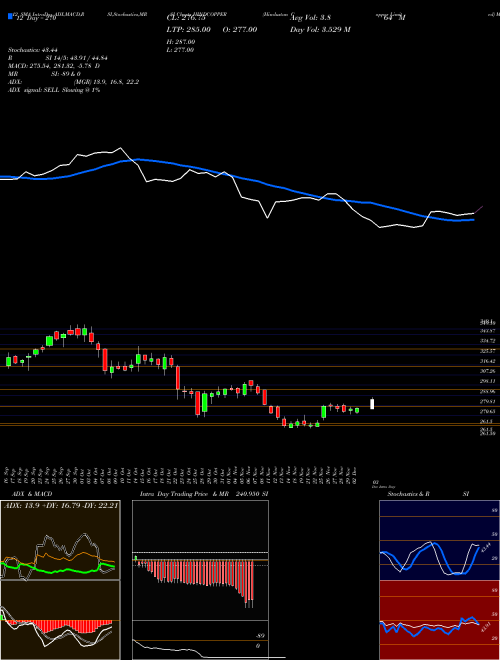
Task: Click the ADX (MGR) 13.9, 16.8, 22.2 line
Action: click(74, 82)
